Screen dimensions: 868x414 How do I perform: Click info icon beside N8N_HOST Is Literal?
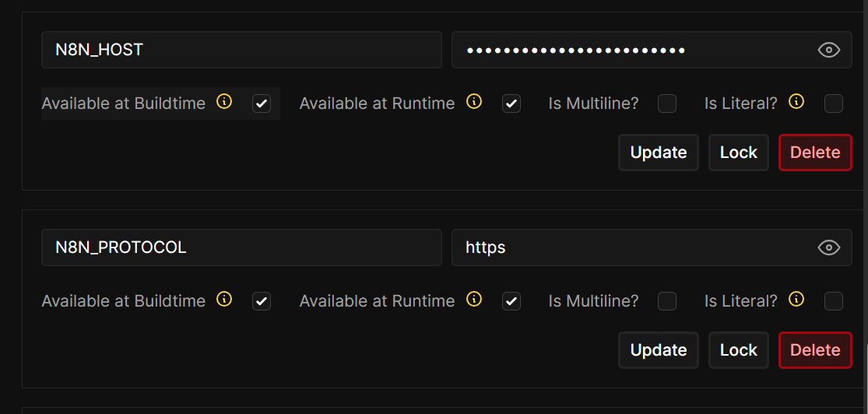pos(796,102)
